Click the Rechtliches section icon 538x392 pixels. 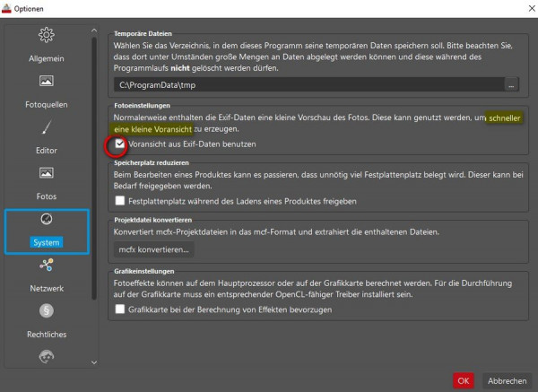tap(47, 310)
